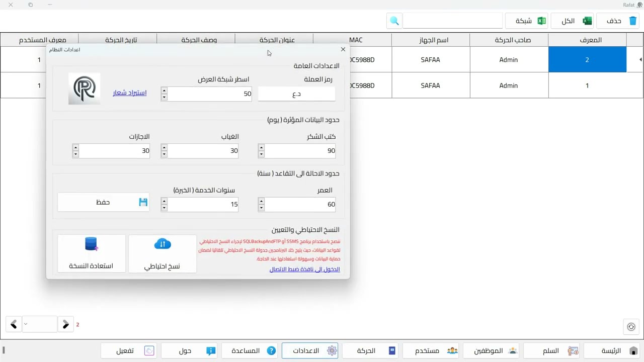This screenshot has width=644, height=362.
Task: Click the R logo thumbnail
Action: pyautogui.click(x=84, y=88)
